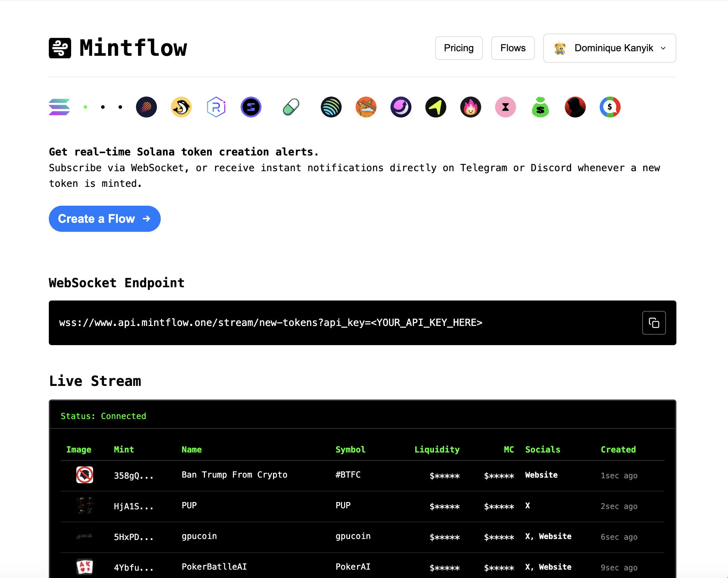Click the Solana logo icon
This screenshot has width=728, height=578.
click(x=59, y=107)
